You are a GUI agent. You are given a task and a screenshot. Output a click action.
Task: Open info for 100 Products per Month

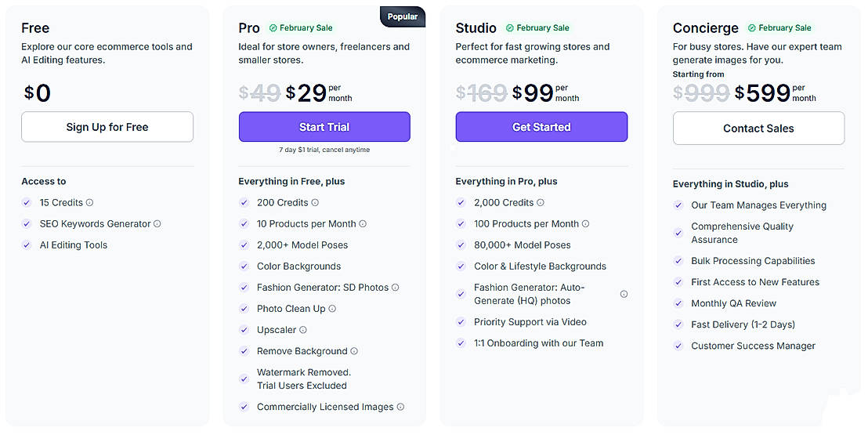click(x=586, y=224)
